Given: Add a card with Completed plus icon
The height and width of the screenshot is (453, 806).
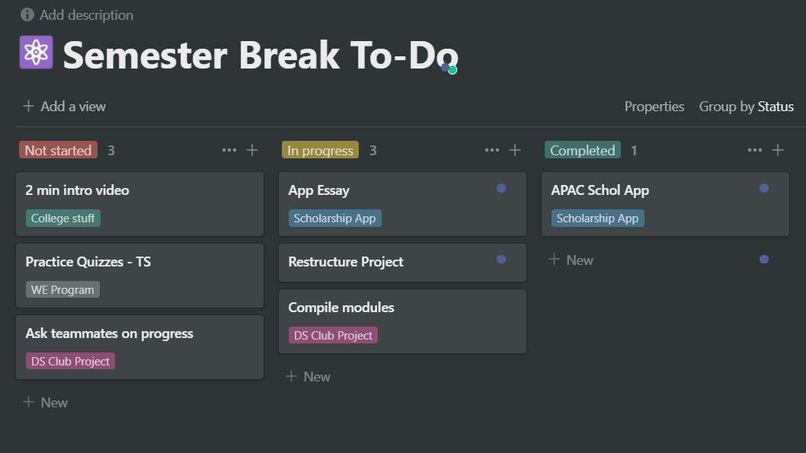Looking at the screenshot, I should click(778, 150).
